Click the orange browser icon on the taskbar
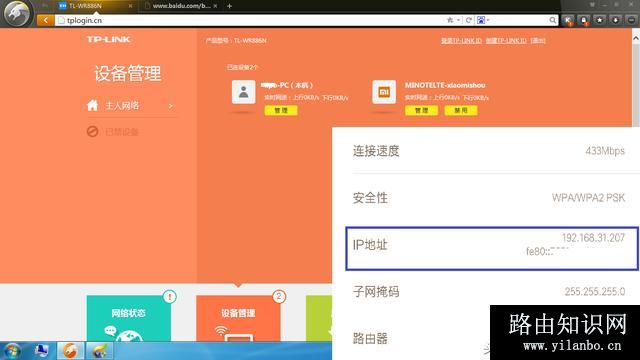 [70, 351]
